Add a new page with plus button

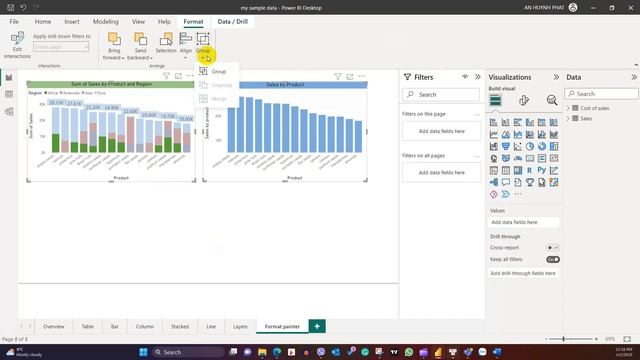[x=317, y=326]
